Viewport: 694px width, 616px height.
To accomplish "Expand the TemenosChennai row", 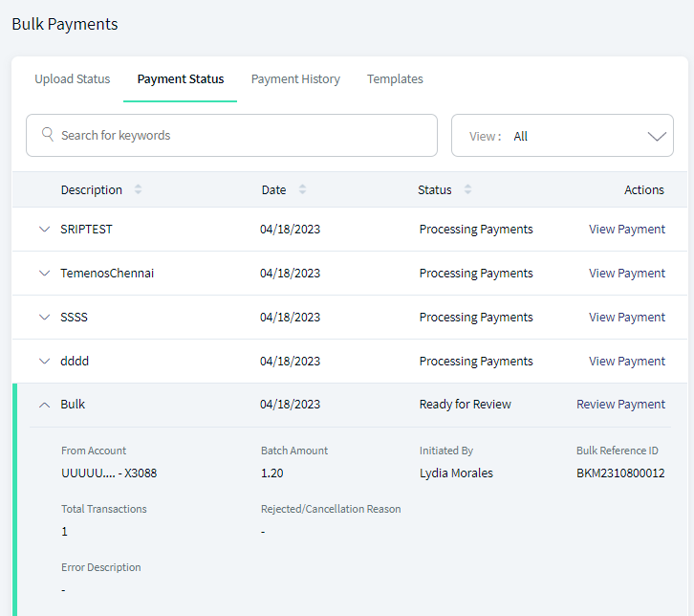I will click(x=44, y=274).
